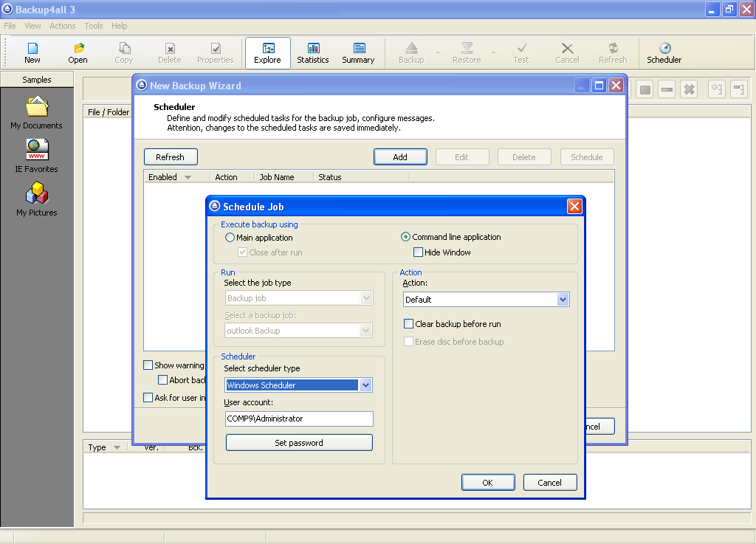Image resolution: width=756 pixels, height=544 pixels.
Task: Click the Schedule button in wizard
Action: pyautogui.click(x=587, y=157)
